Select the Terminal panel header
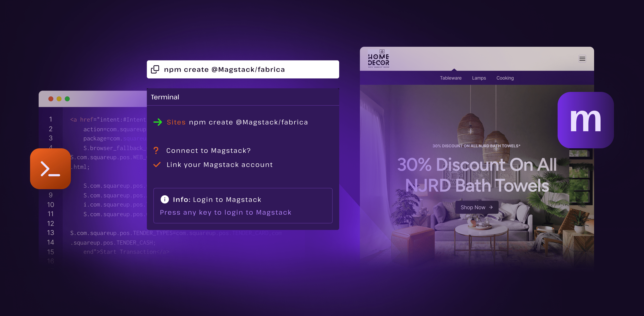 point(165,97)
